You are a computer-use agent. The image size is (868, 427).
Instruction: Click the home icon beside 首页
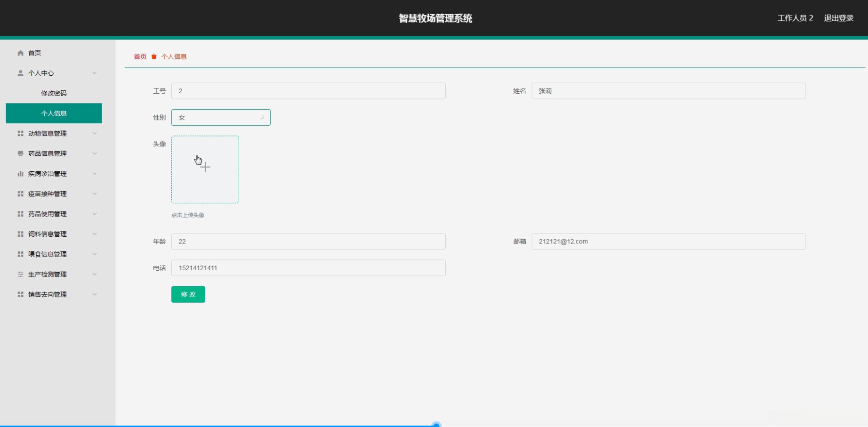(x=20, y=53)
